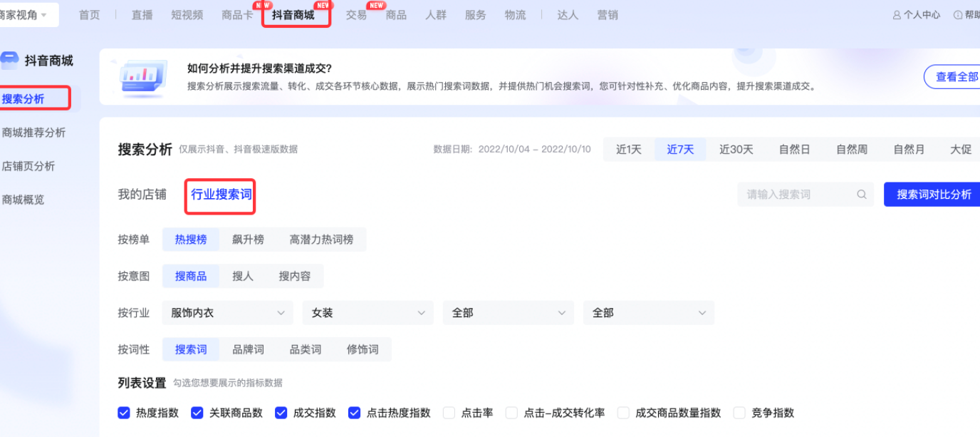Viewport: 980px width, 437px height.
Task: Open the 直播 nav item
Action: click(x=142, y=15)
